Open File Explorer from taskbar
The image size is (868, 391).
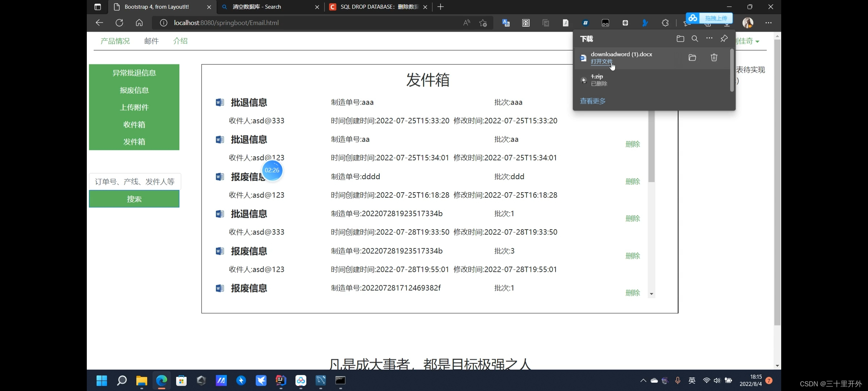point(141,381)
